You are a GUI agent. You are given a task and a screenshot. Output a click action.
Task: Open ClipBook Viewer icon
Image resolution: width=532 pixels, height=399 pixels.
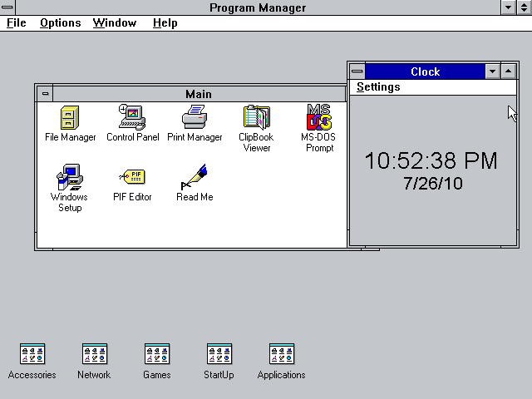257,117
